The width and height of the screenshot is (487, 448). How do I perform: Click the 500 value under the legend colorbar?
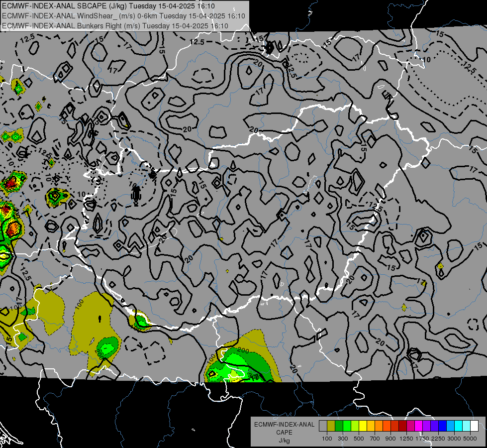click(x=359, y=439)
